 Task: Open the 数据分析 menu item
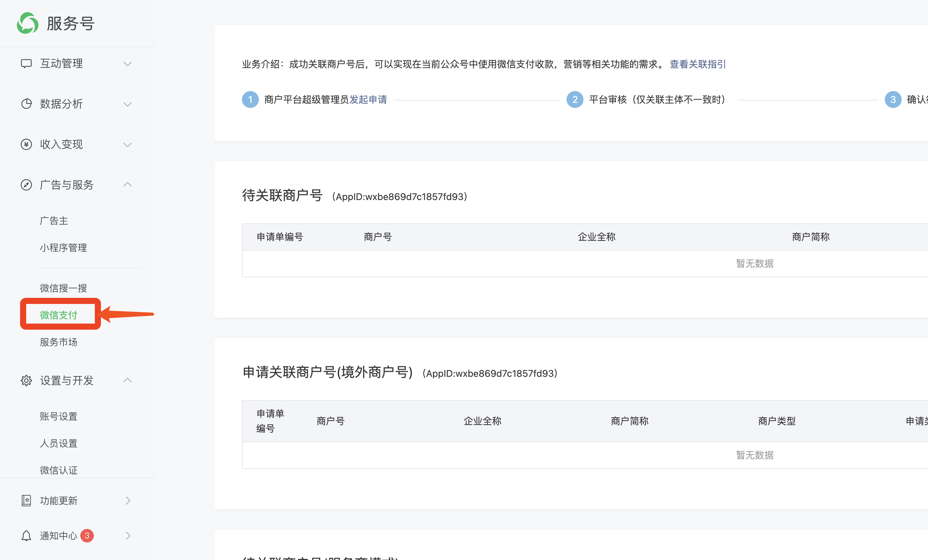(61, 104)
